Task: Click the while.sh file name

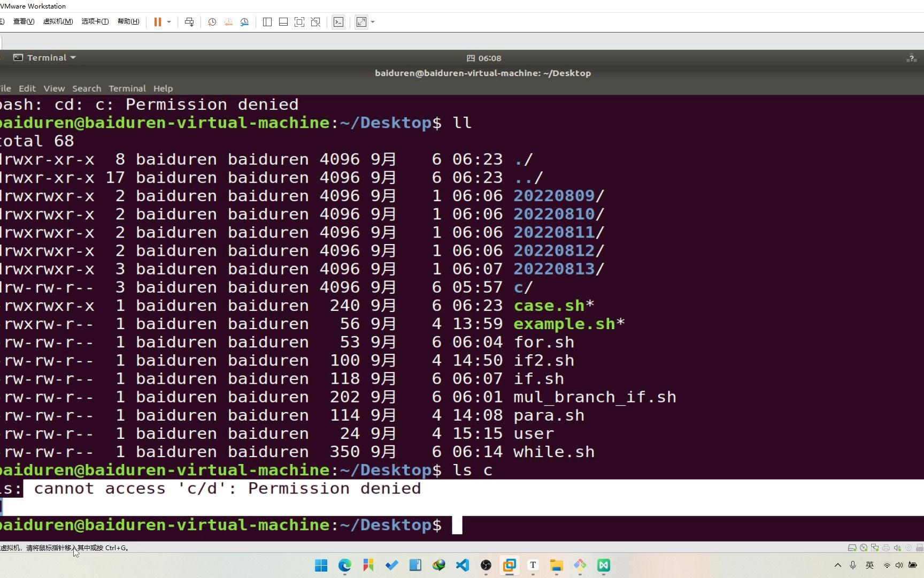Action: [554, 452]
